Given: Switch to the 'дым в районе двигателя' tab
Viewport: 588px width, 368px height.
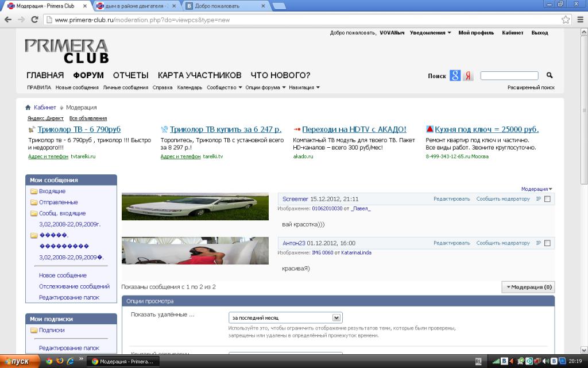Looking at the screenshot, I should [x=135, y=6].
